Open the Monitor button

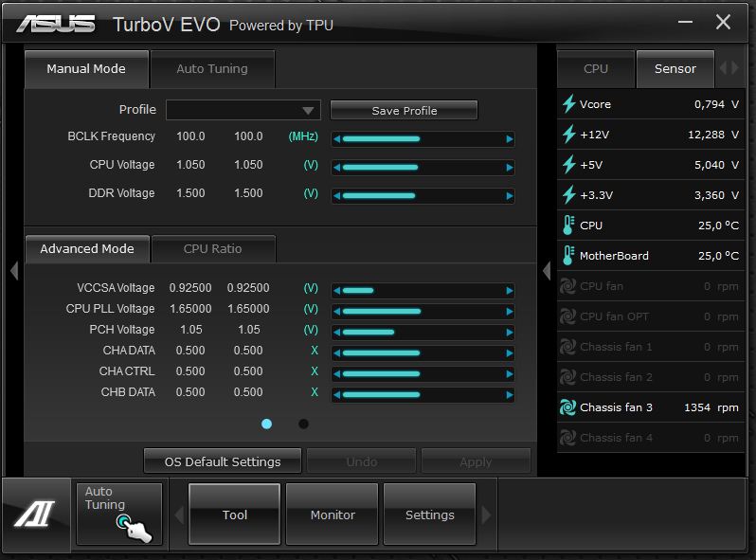point(333,515)
